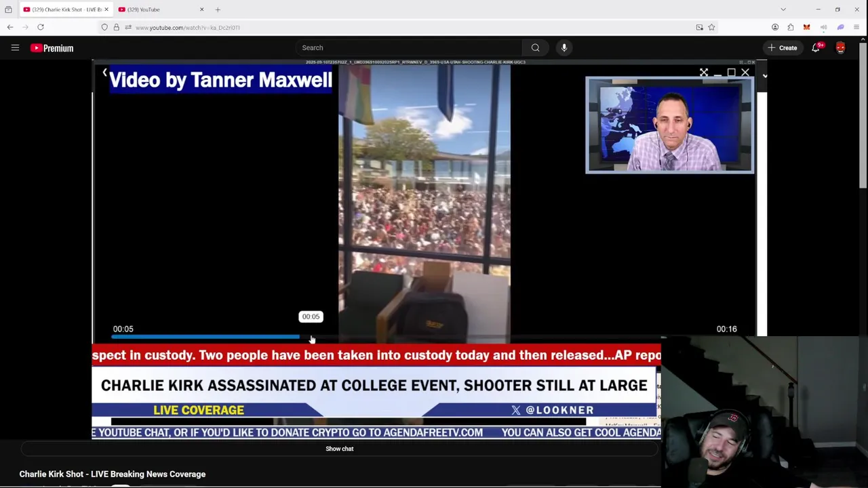Open Firefox account icon
The image size is (868, 488).
pyautogui.click(x=775, y=27)
